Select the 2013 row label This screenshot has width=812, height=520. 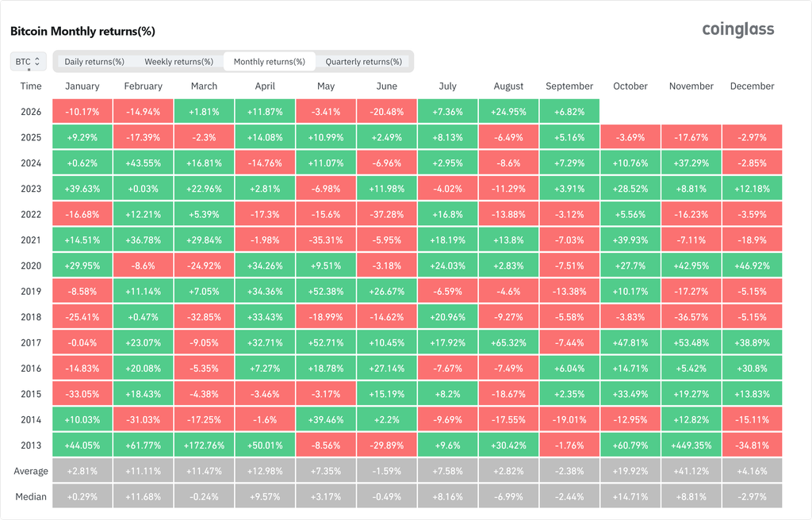[x=31, y=445]
